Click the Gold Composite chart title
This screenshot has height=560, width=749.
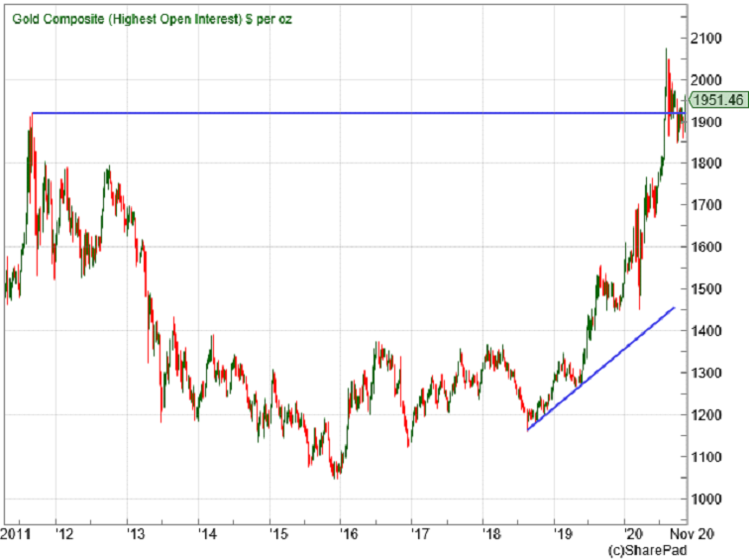pos(150,20)
